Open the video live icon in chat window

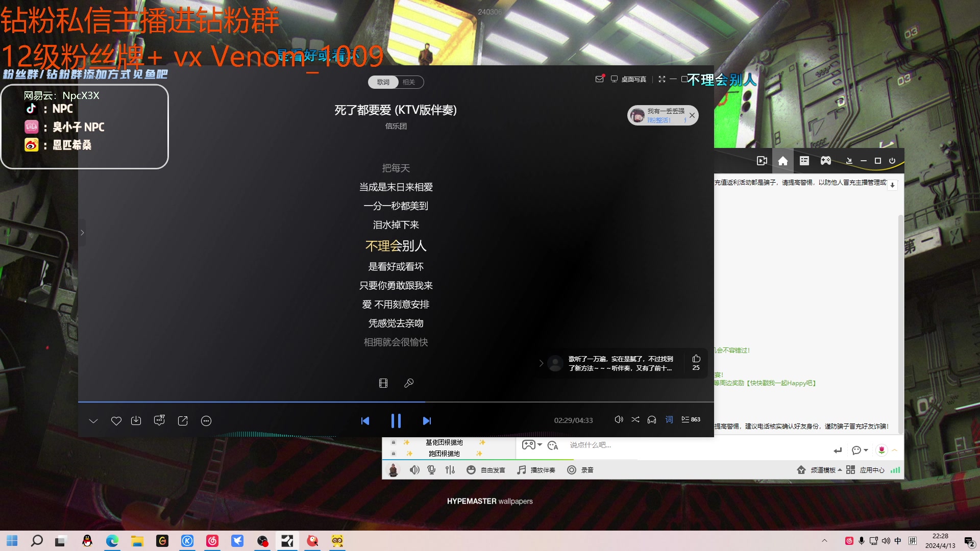(762, 161)
